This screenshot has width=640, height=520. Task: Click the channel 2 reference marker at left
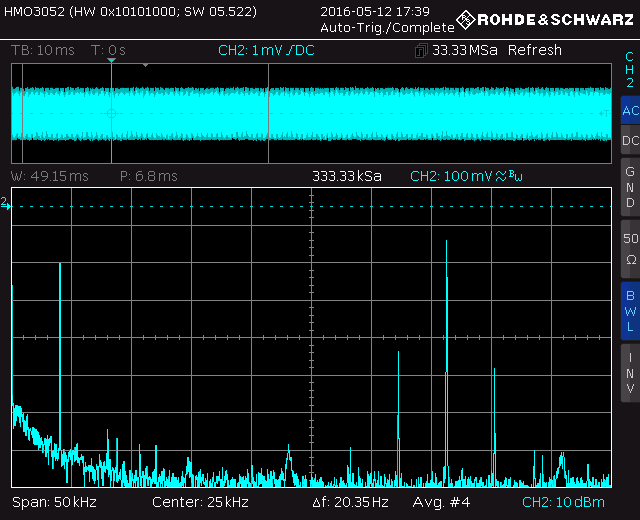click(5, 204)
